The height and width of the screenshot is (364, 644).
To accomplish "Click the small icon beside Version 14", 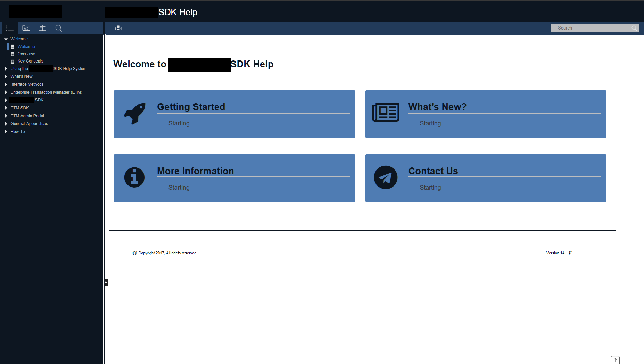I will (x=570, y=253).
